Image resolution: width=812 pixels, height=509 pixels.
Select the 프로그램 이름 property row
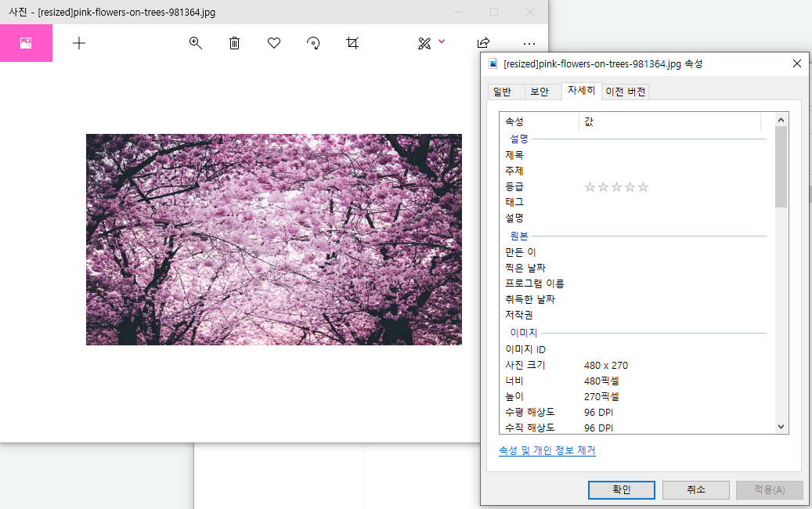tap(636, 283)
